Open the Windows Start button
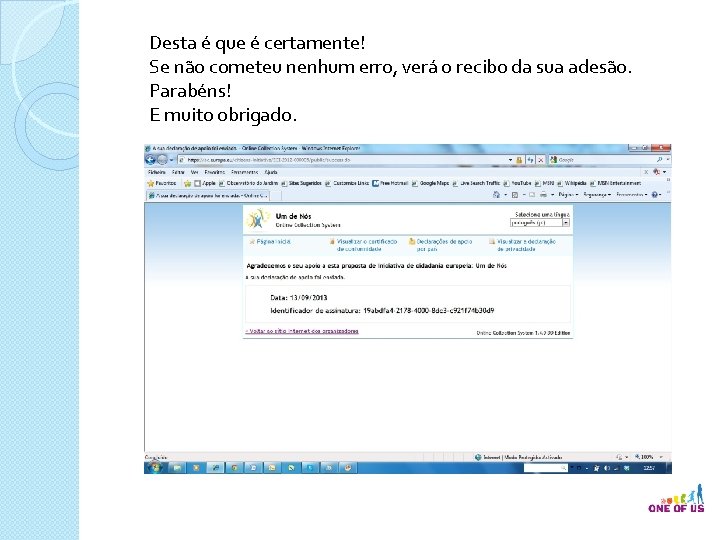The height and width of the screenshot is (540, 720). click(155, 468)
